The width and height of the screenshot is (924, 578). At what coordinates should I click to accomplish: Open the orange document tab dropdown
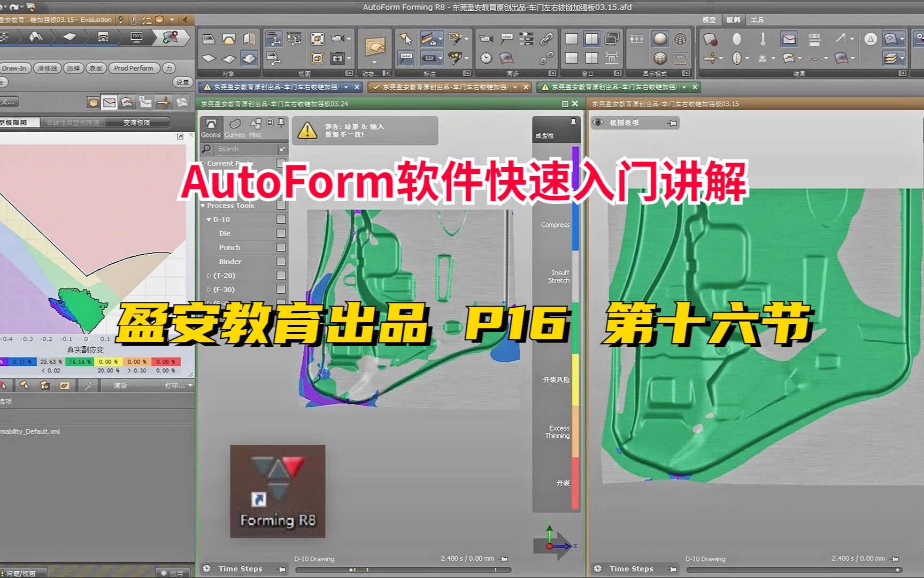[515, 87]
